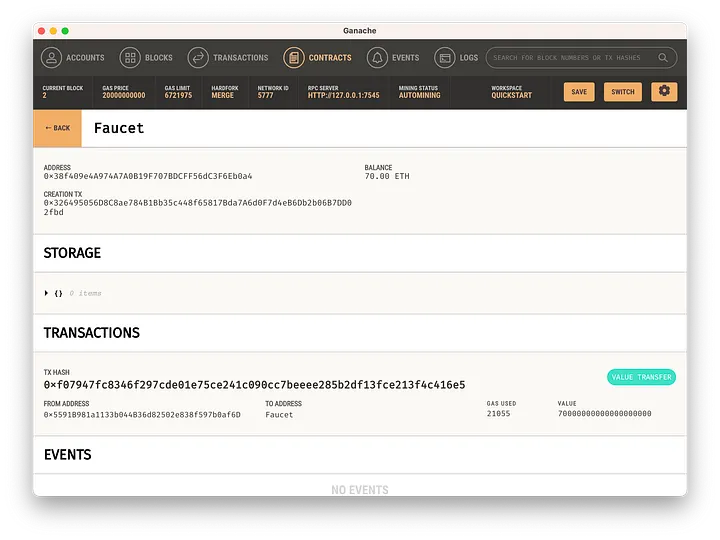Click the Value Transfer badge

tap(641, 377)
